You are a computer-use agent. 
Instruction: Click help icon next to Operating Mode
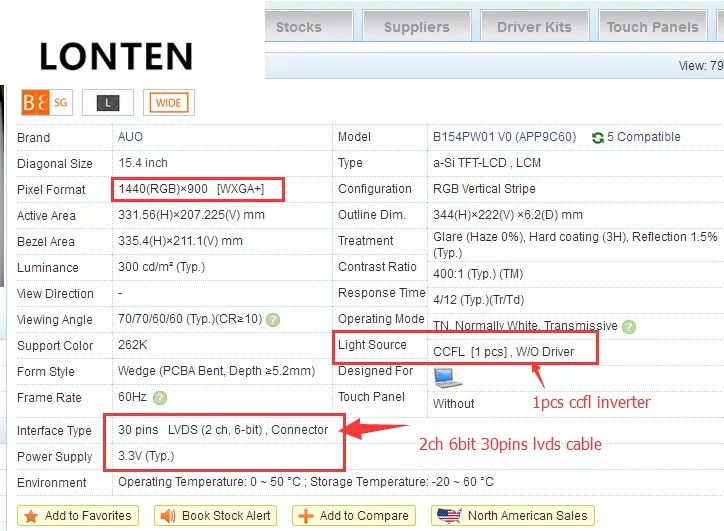628,327
